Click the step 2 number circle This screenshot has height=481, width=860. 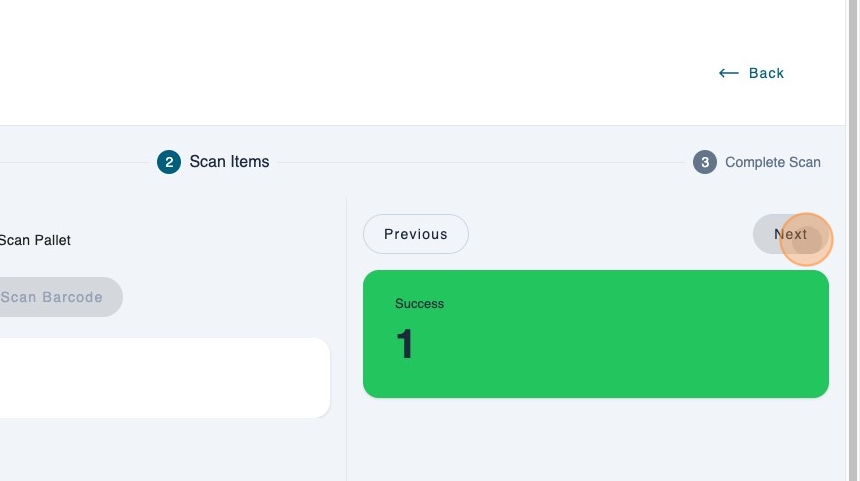click(168, 162)
